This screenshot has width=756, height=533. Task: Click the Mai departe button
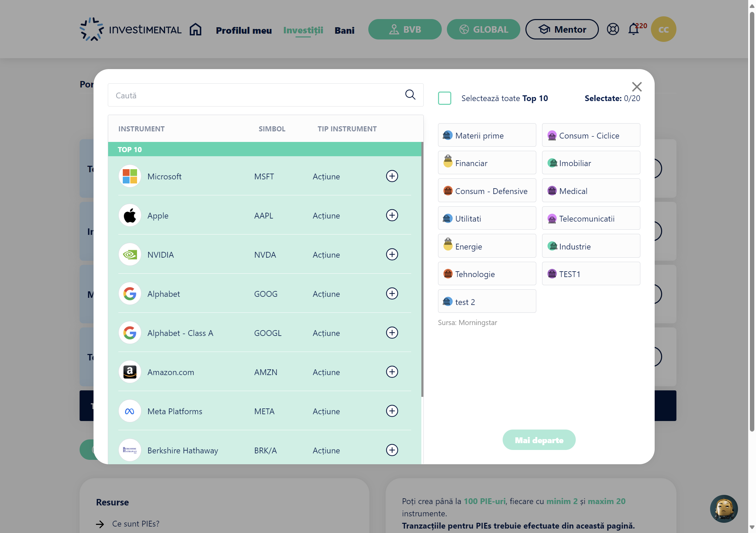539,440
